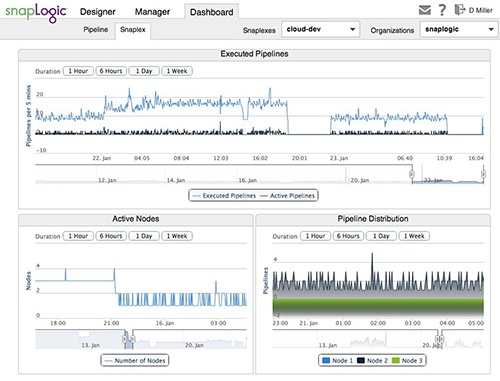Click the Executed Pipelines panel title
This screenshot has height=381, width=500.
click(x=254, y=54)
